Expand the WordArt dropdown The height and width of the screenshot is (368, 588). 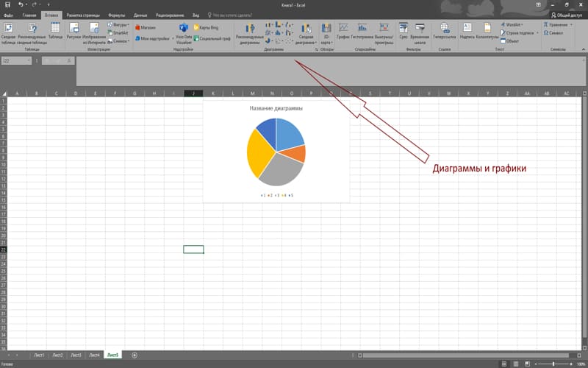[x=512, y=25]
